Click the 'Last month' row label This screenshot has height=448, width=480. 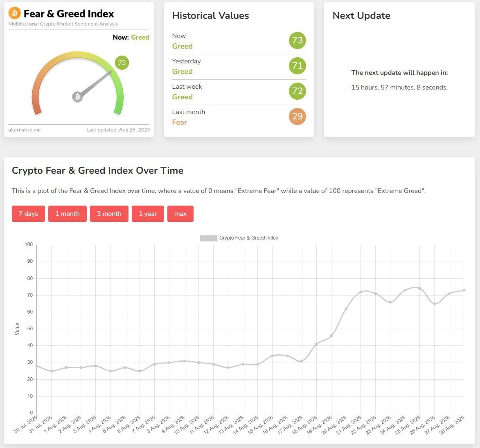[x=189, y=112]
